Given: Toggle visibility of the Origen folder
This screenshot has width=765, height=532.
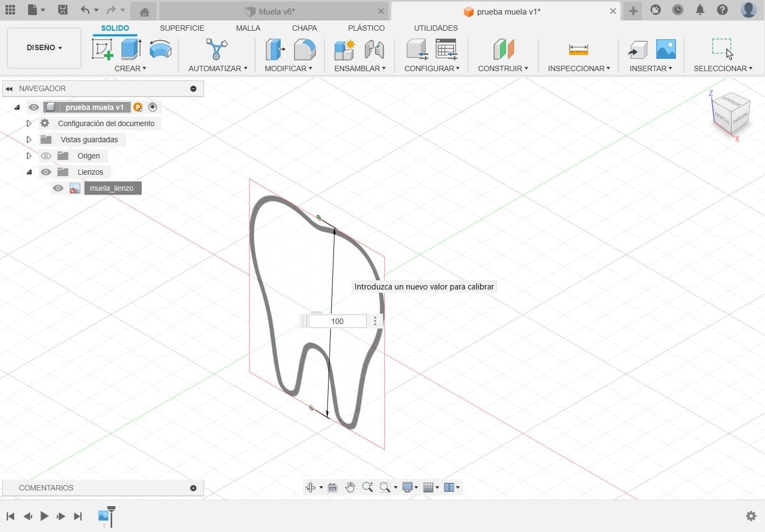Looking at the screenshot, I should tap(46, 156).
